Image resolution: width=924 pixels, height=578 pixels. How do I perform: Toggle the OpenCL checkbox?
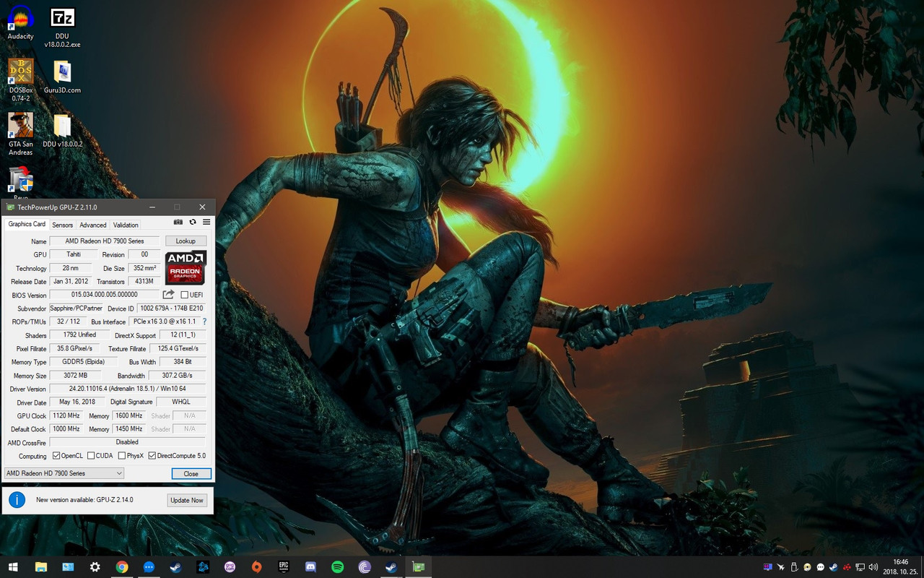(x=56, y=456)
